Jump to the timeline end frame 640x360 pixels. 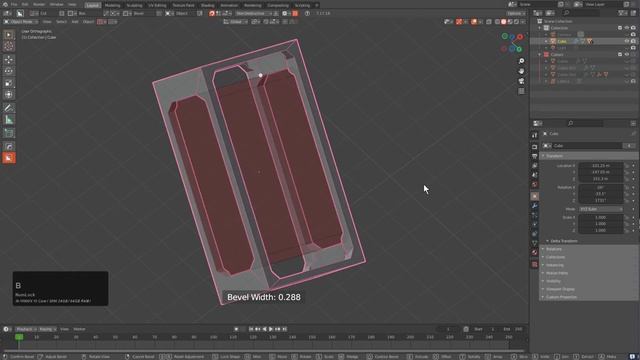pyautogui.click(x=284, y=329)
